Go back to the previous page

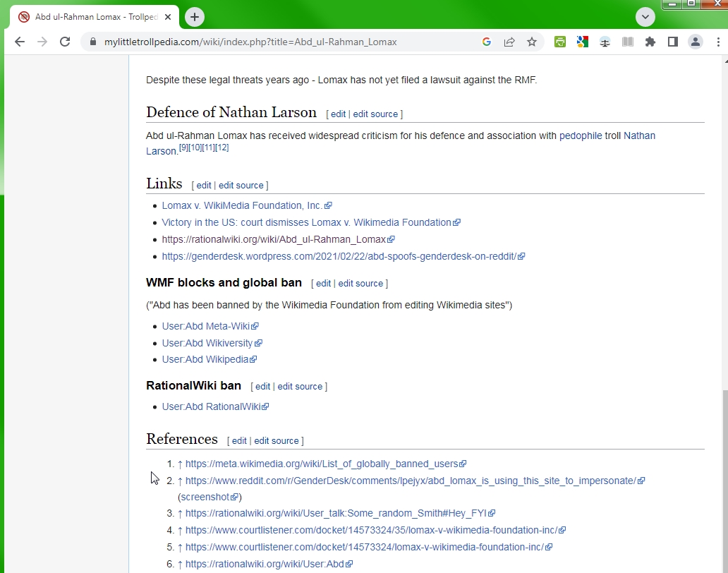20,42
